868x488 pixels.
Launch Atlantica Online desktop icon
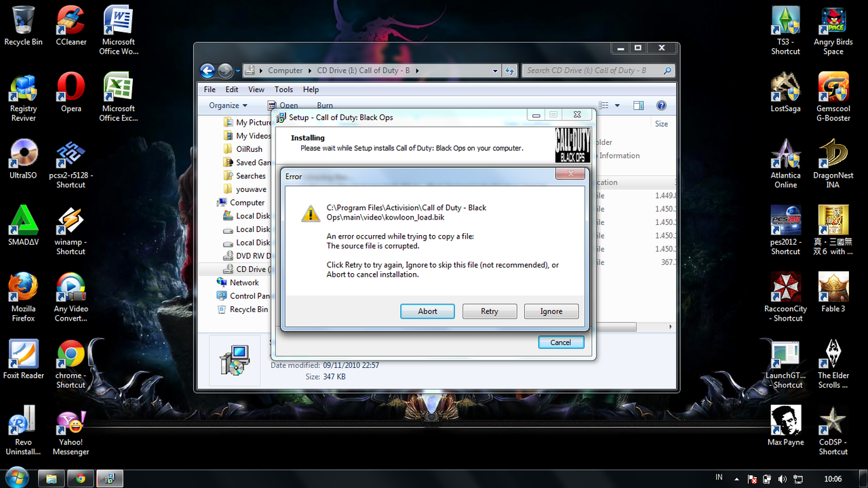coord(785,163)
